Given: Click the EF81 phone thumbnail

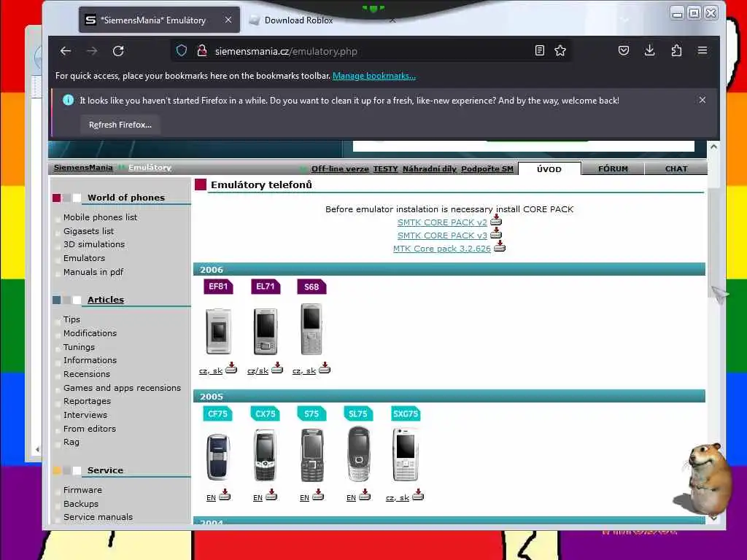Looking at the screenshot, I should pos(218,331).
